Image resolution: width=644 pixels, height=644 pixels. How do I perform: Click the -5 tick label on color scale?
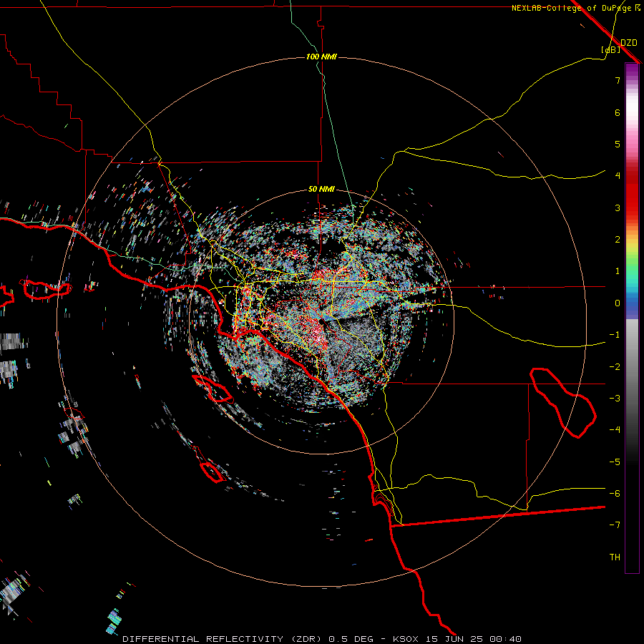615,462
